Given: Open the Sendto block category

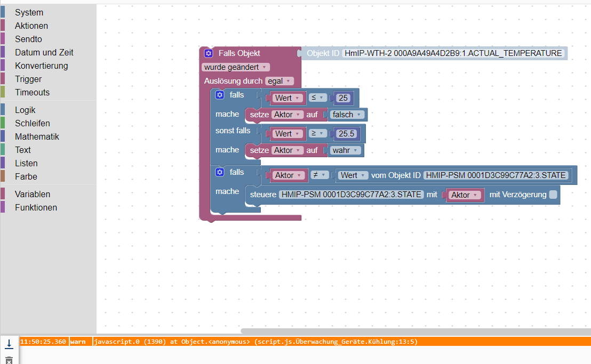Looking at the screenshot, I should pos(28,39).
